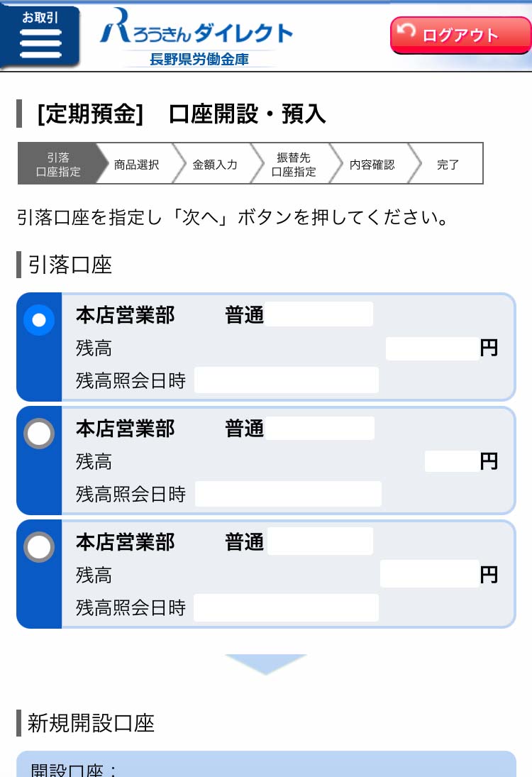Viewport: 532px width, 777px height.
Task: Click the ログアウト logout button
Action: point(460,35)
